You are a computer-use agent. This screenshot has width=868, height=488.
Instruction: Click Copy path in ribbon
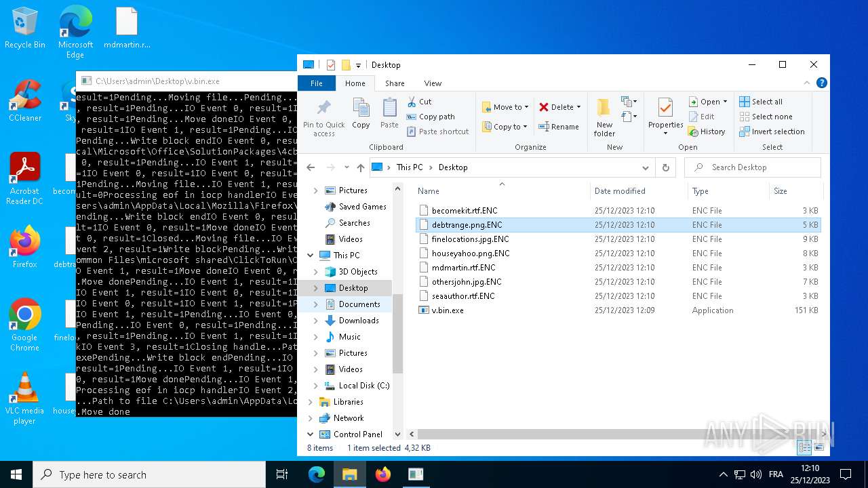pyautogui.click(x=430, y=117)
